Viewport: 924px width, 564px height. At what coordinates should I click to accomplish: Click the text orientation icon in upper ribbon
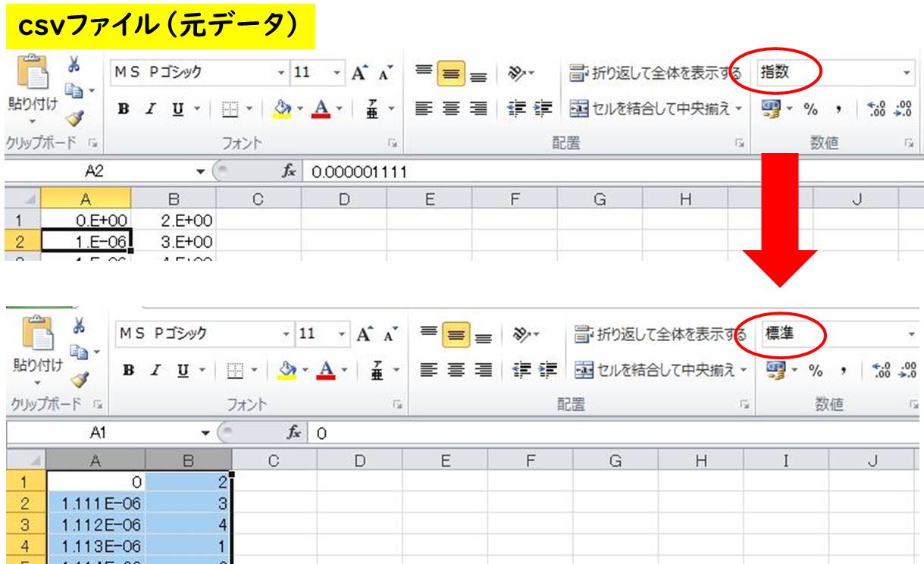518,74
